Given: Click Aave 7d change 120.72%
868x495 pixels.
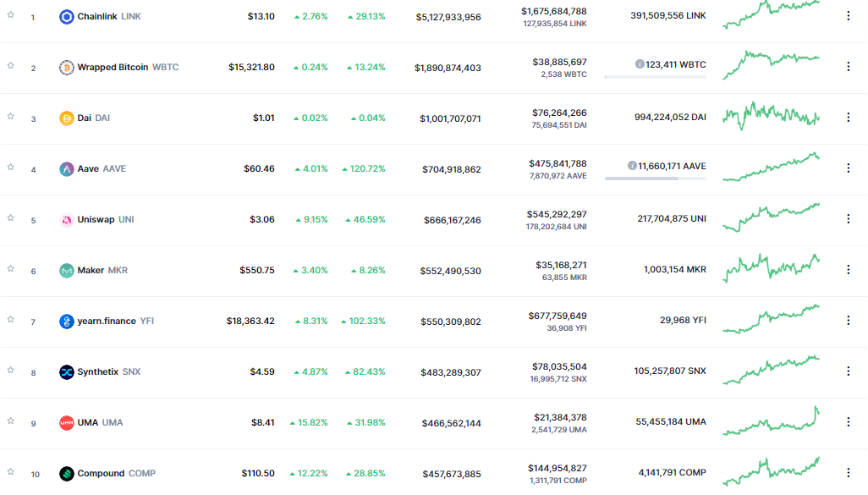Looking at the screenshot, I should 364,169.
